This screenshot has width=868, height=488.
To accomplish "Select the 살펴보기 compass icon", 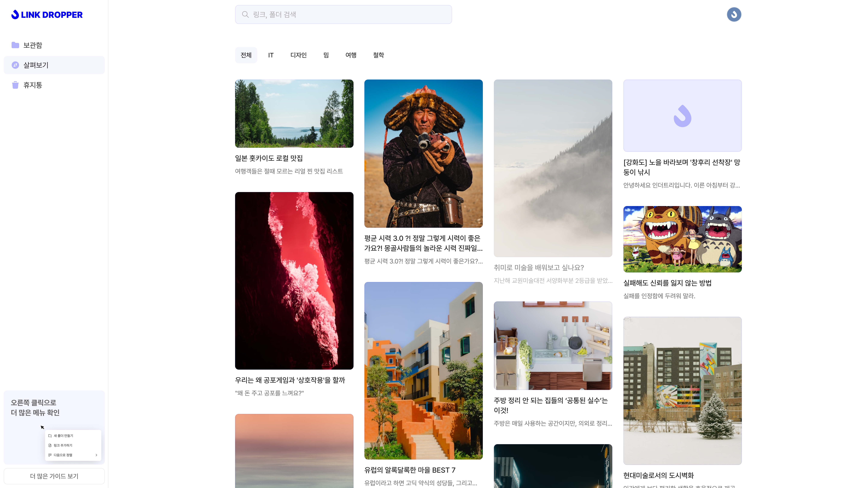I will coord(15,65).
